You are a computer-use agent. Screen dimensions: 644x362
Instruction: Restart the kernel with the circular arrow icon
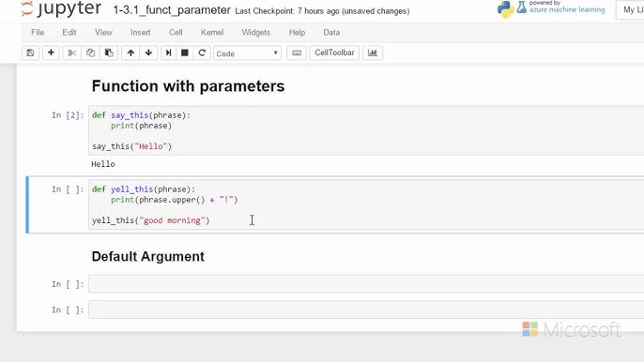click(x=202, y=53)
